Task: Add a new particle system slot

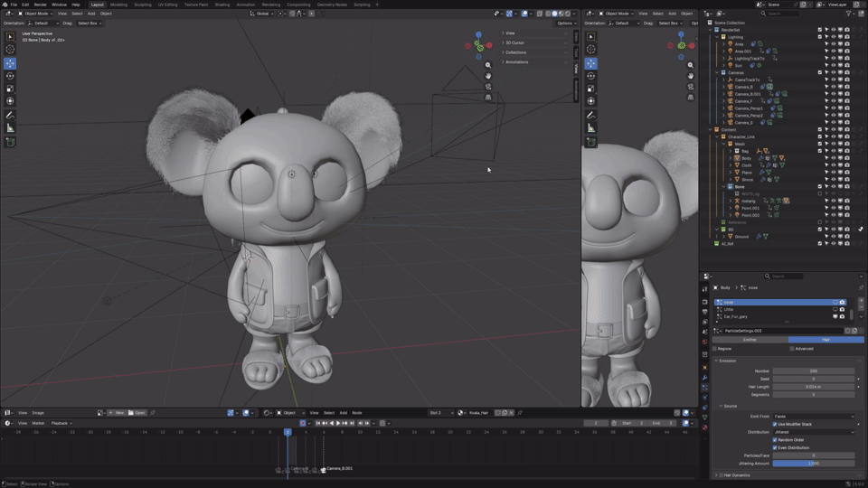Action: click(861, 300)
